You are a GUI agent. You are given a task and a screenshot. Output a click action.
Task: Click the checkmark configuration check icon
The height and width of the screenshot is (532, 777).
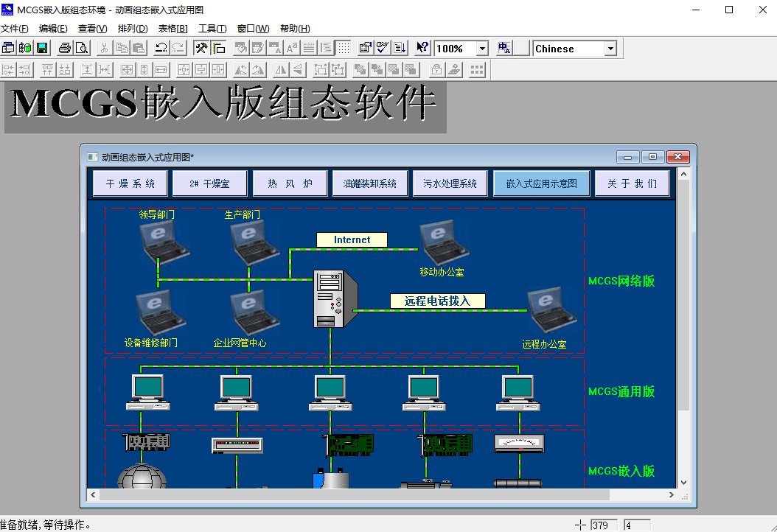point(383,48)
